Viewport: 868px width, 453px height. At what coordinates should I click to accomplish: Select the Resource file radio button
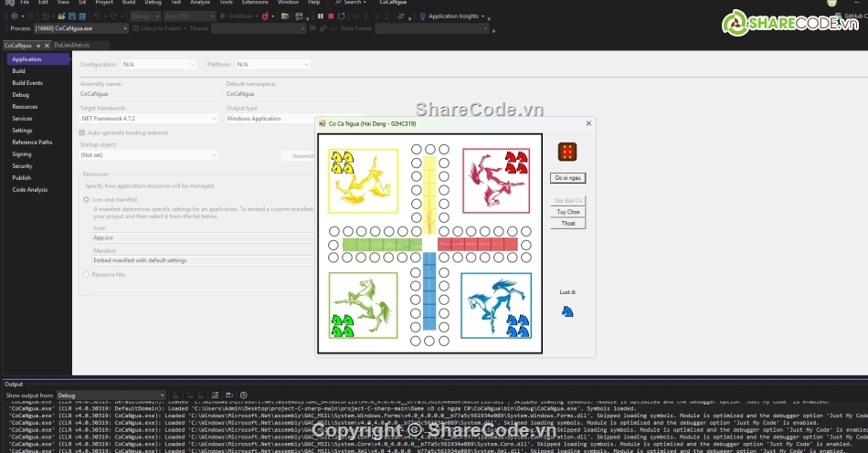(x=87, y=274)
